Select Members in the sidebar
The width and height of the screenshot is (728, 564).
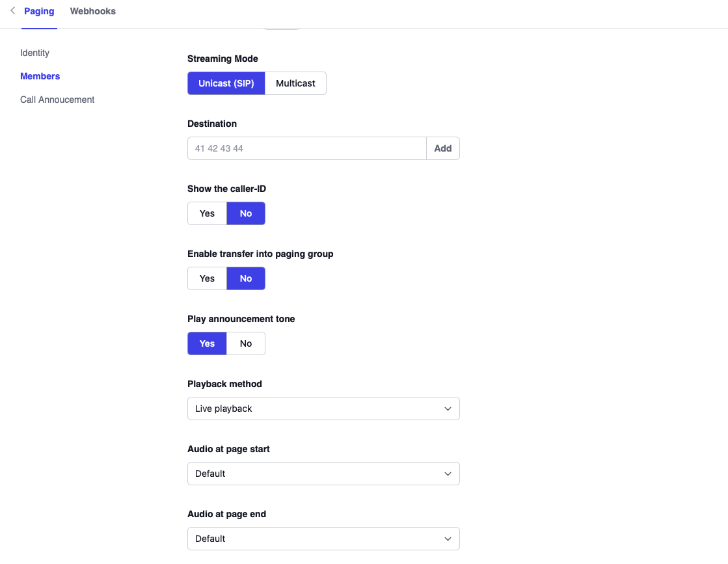(40, 76)
